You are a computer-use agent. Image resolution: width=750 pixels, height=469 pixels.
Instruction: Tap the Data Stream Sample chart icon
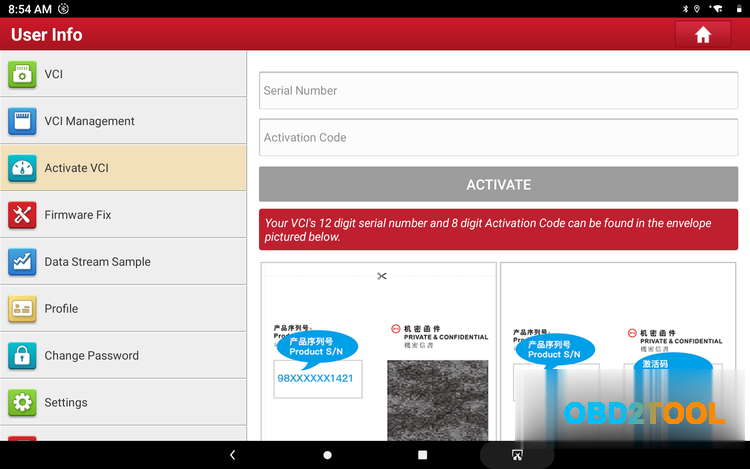click(x=22, y=262)
